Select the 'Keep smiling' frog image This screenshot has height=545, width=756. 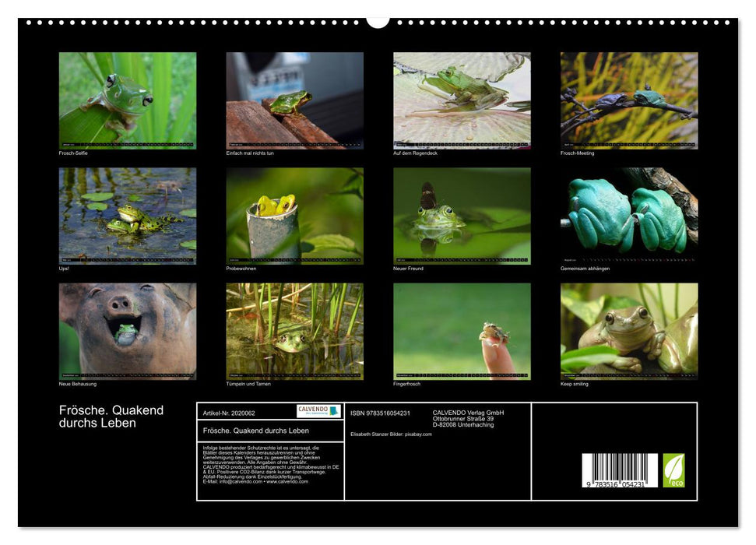tap(629, 331)
